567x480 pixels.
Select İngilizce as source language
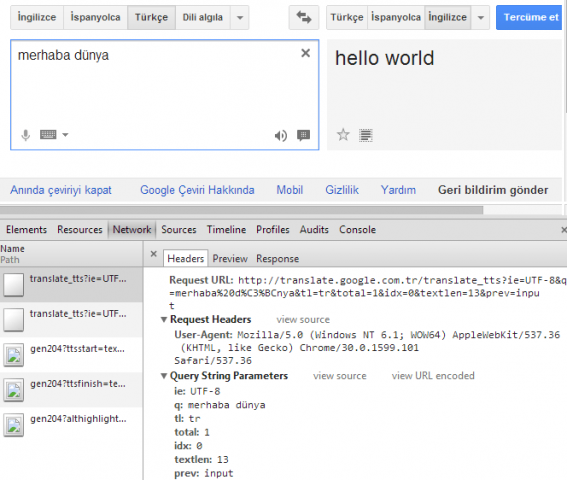37,17
